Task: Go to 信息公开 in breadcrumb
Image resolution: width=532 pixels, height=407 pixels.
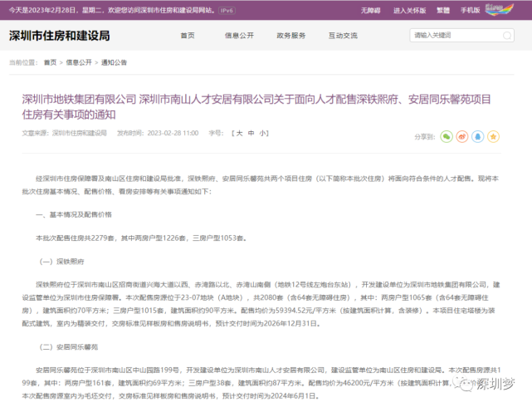Action: click(79, 62)
